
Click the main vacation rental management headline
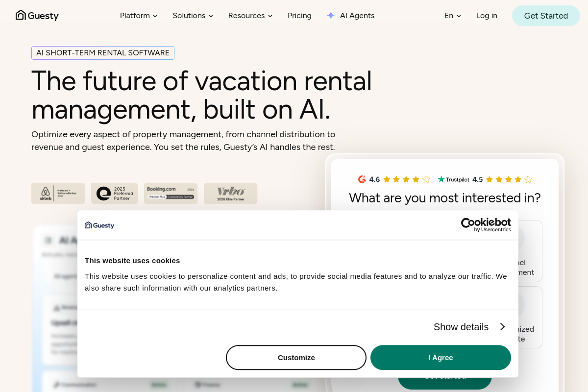tap(202, 95)
